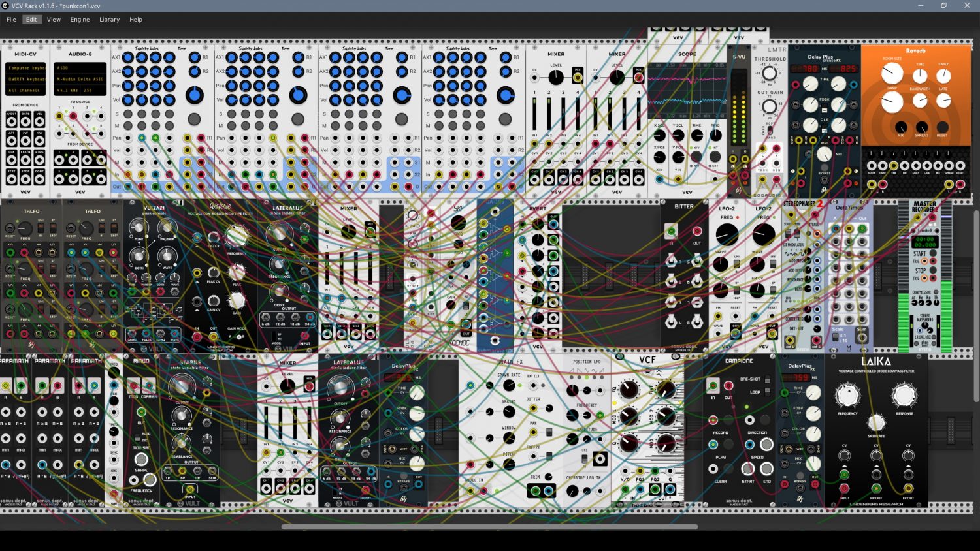Image resolution: width=980 pixels, height=551 pixels.
Task: Click the LMTR Out Gain knob
Action: point(770,106)
